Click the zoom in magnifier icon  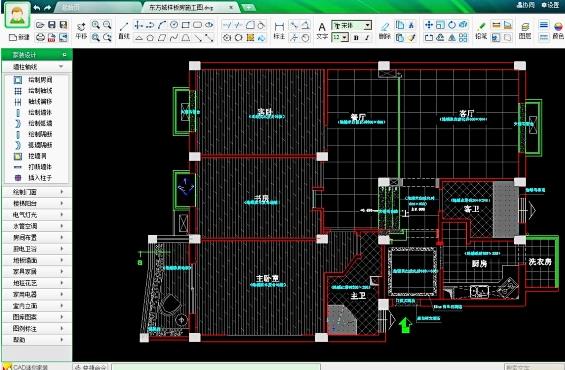(95, 25)
